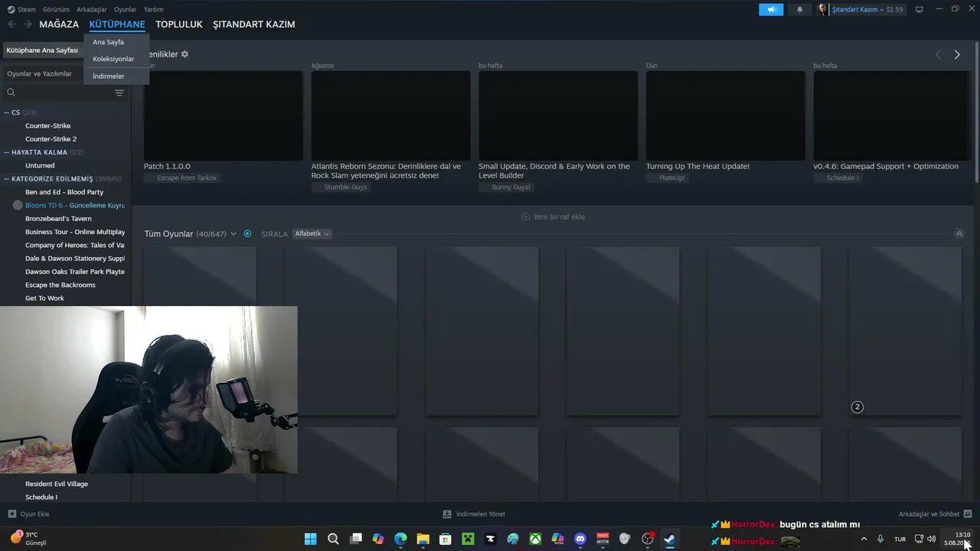Click the Bloons TD 6 update status icon
The height and width of the screenshot is (551, 980).
18,205
